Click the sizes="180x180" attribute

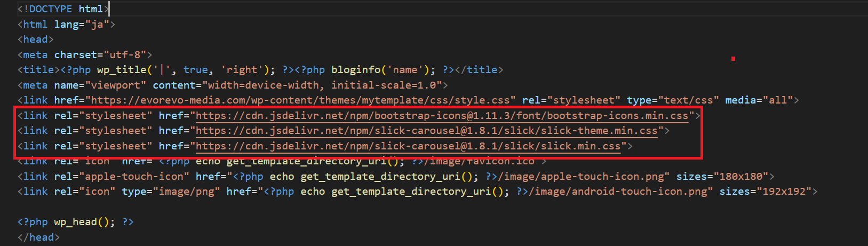[722, 176]
